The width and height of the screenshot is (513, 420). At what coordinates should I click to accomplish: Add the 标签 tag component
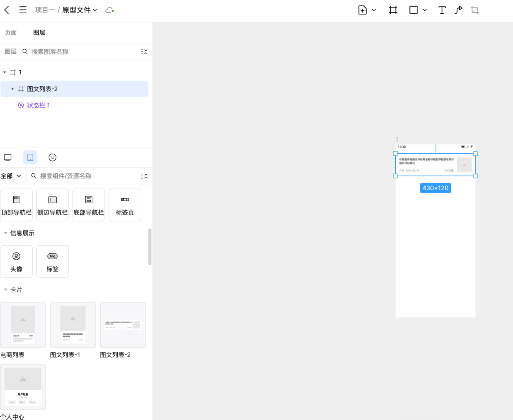pyautogui.click(x=53, y=261)
